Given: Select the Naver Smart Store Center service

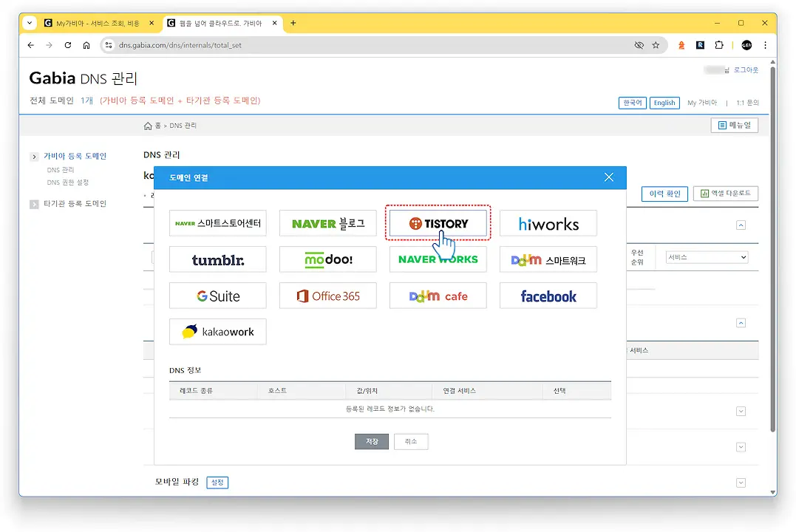Looking at the screenshot, I should [x=218, y=223].
